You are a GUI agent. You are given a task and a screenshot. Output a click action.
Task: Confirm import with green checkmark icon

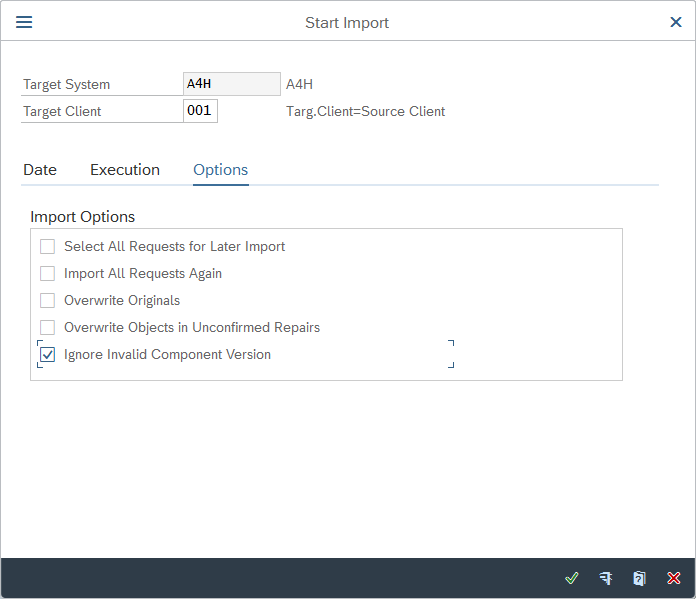572,578
